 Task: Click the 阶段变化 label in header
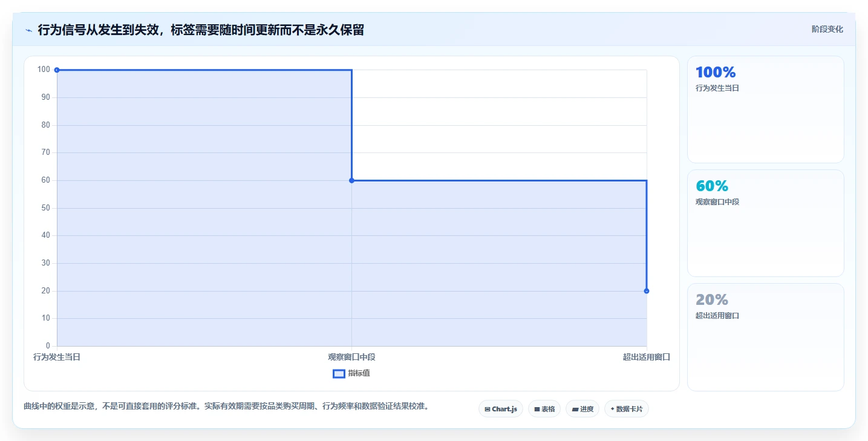pyautogui.click(x=827, y=30)
